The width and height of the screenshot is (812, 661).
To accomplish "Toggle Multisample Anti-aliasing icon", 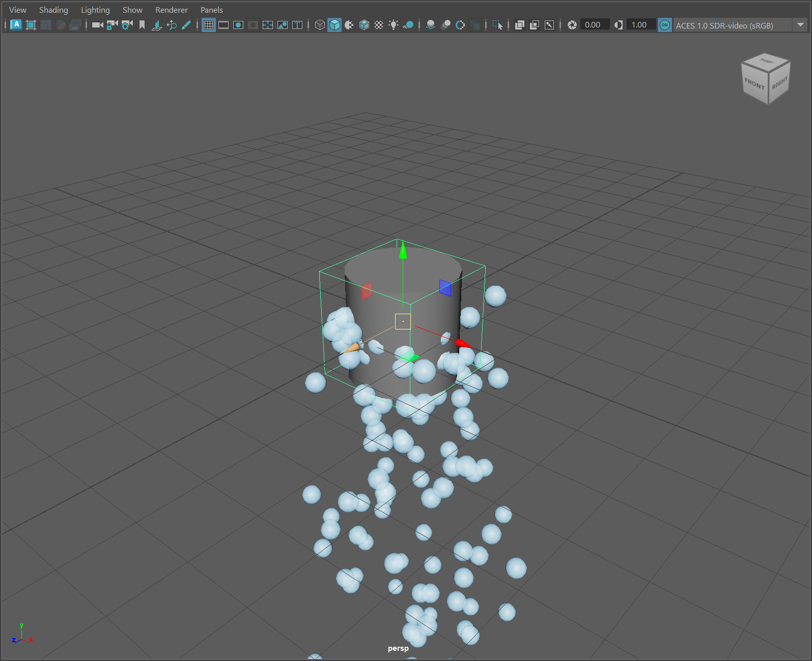I will pyautogui.click(x=460, y=25).
